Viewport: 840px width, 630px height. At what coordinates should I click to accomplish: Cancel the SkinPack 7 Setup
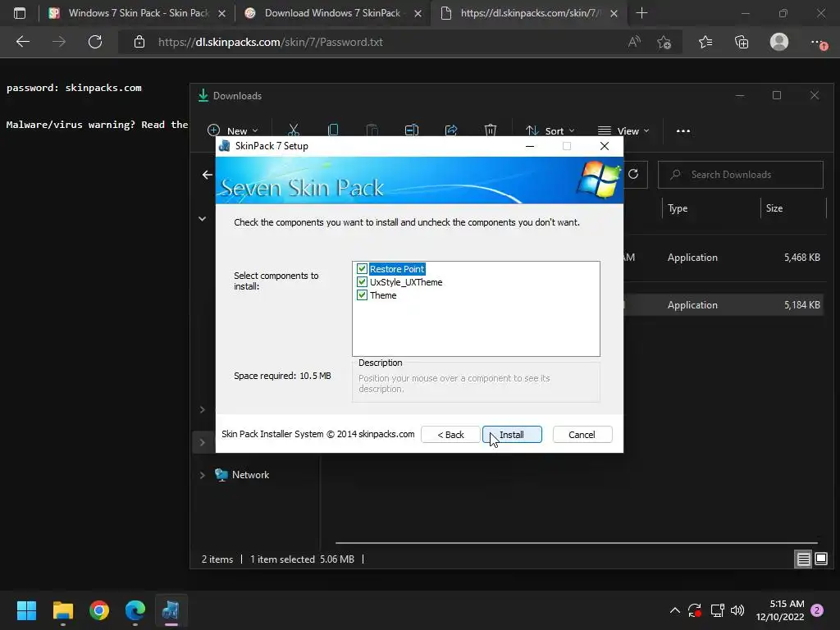(582, 435)
